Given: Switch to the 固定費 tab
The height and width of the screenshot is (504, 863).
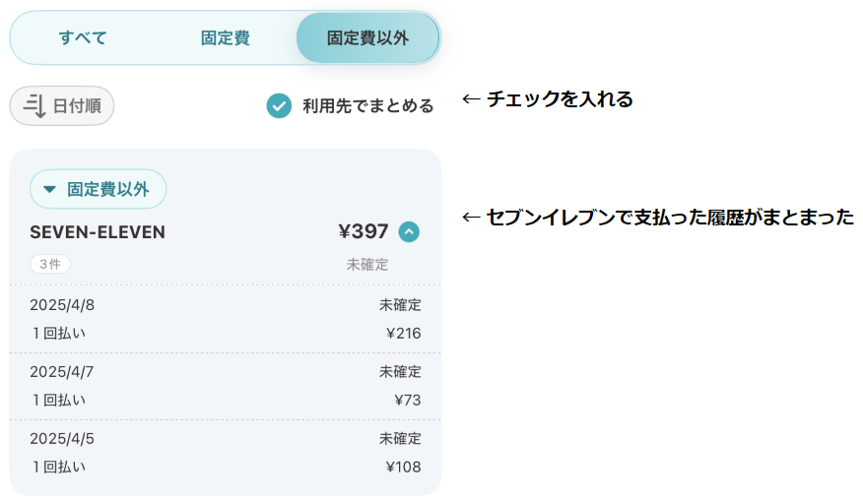Looking at the screenshot, I should [x=225, y=38].
